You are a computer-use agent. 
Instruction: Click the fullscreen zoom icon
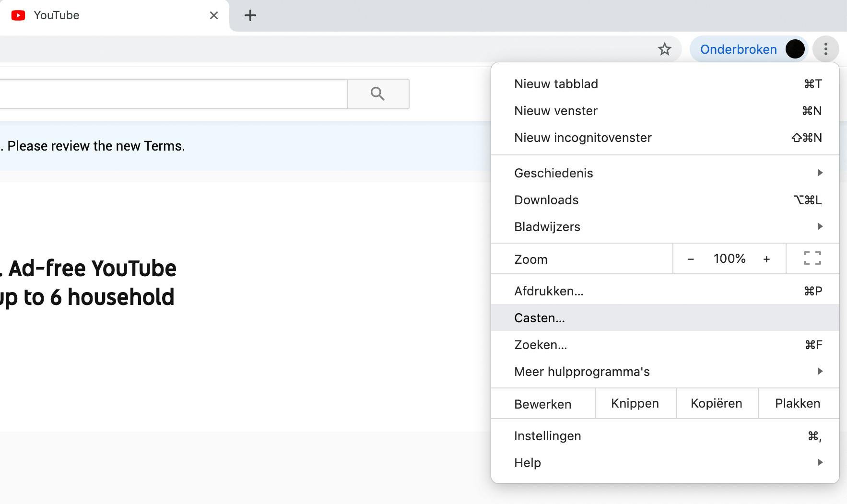pos(812,258)
